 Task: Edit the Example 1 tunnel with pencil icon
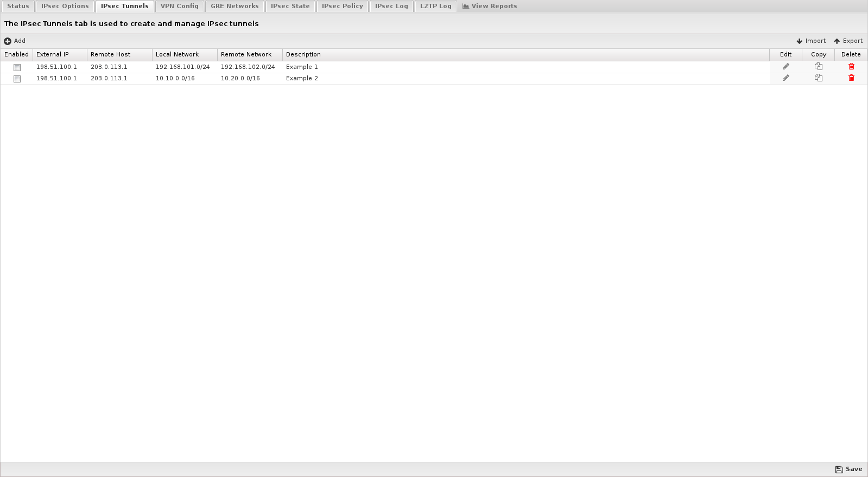pyautogui.click(x=785, y=67)
